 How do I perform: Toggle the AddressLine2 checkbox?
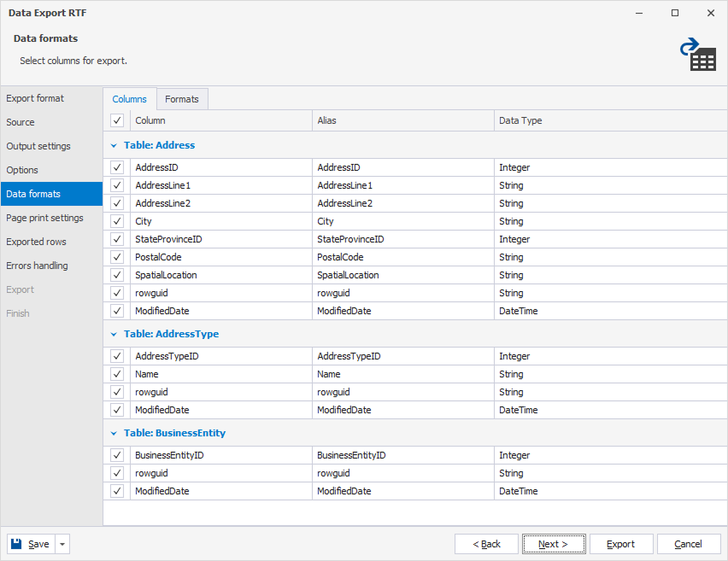coord(117,203)
